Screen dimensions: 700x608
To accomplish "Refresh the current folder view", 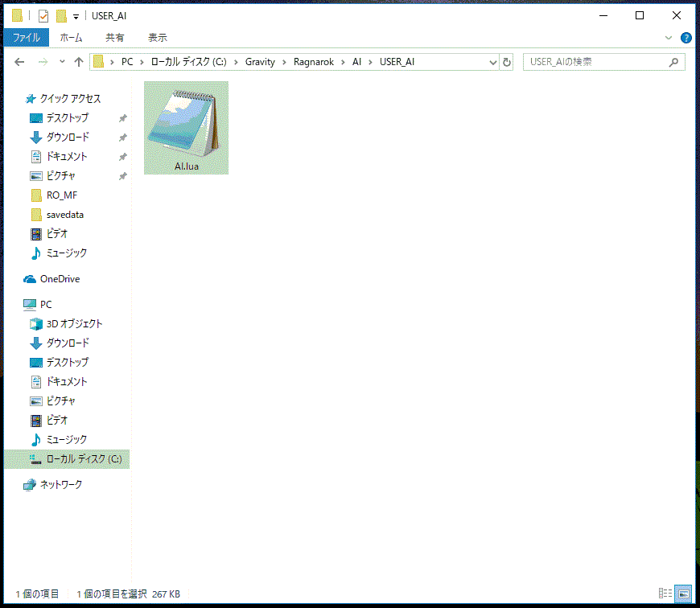I will [507, 62].
